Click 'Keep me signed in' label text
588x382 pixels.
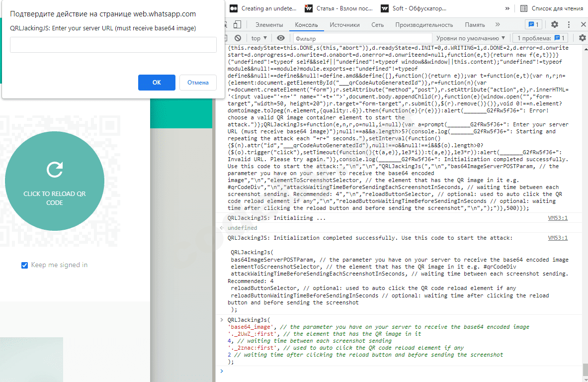59,265
